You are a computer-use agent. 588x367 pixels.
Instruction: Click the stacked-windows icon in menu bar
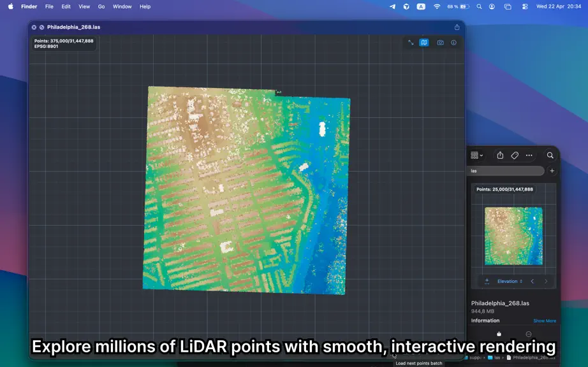coord(508,6)
